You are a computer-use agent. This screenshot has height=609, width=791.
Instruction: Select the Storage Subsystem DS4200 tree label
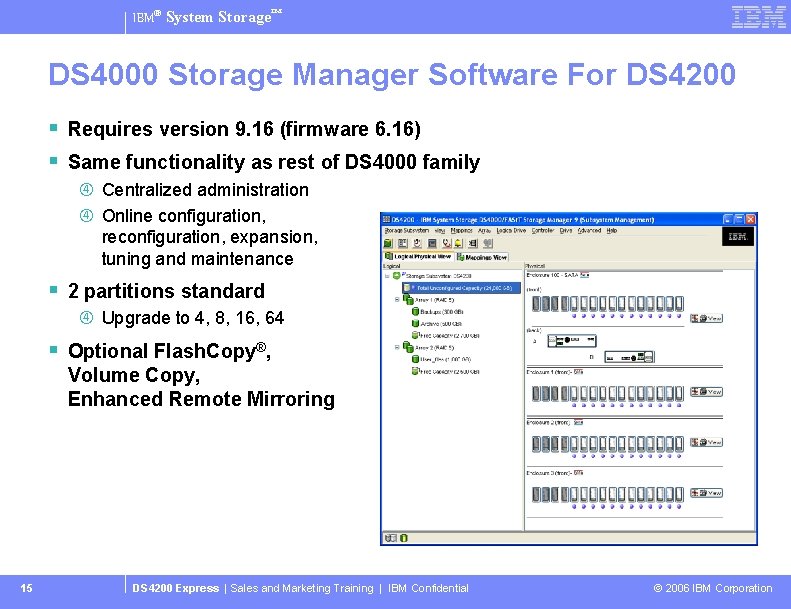pos(438,276)
